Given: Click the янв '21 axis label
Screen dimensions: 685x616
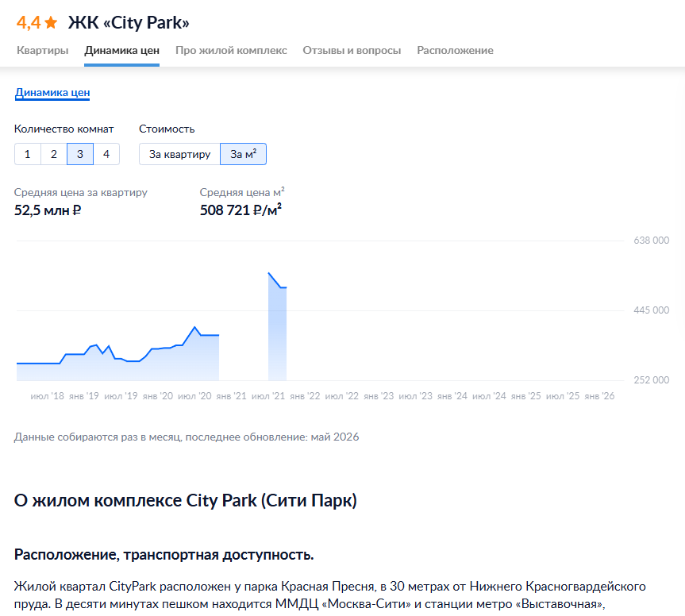Looking at the screenshot, I should 231,396.
